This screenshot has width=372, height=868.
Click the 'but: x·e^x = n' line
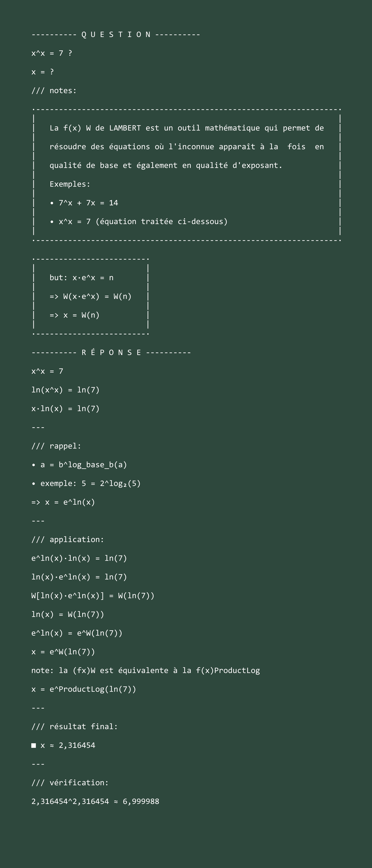81,278
